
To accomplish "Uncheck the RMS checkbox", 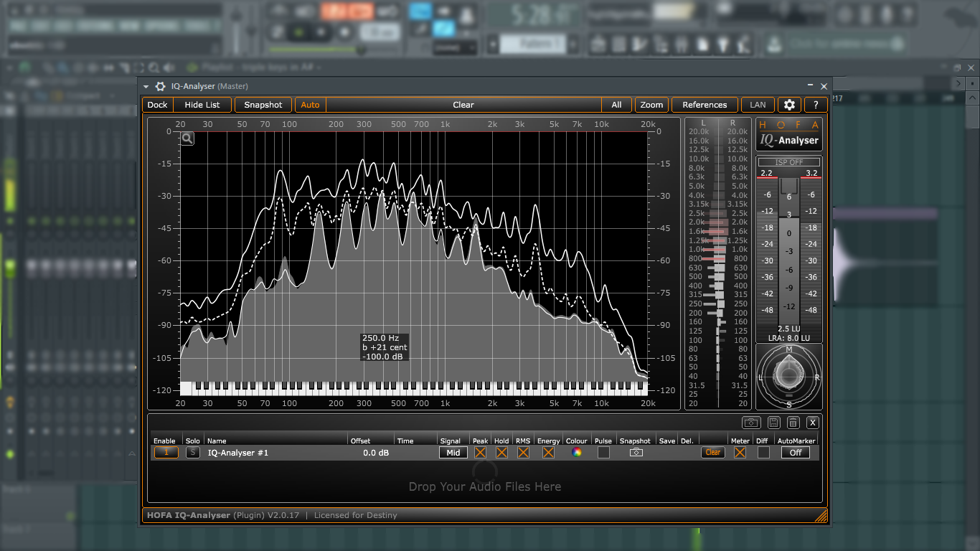I will coord(523,453).
